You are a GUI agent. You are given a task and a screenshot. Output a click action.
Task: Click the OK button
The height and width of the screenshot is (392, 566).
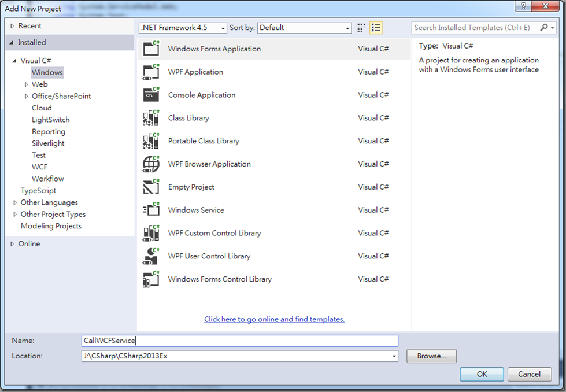click(482, 374)
